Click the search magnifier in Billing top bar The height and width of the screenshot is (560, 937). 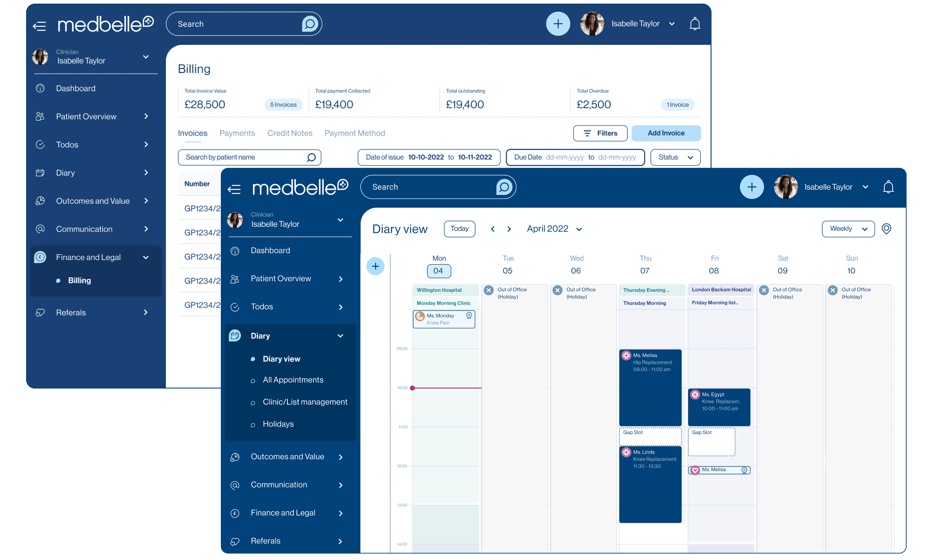310,24
